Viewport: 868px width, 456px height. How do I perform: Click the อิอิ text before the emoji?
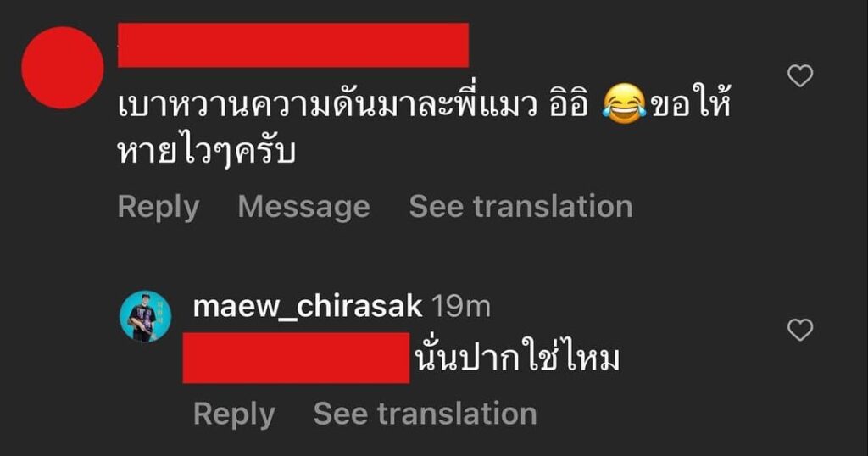pos(569,104)
